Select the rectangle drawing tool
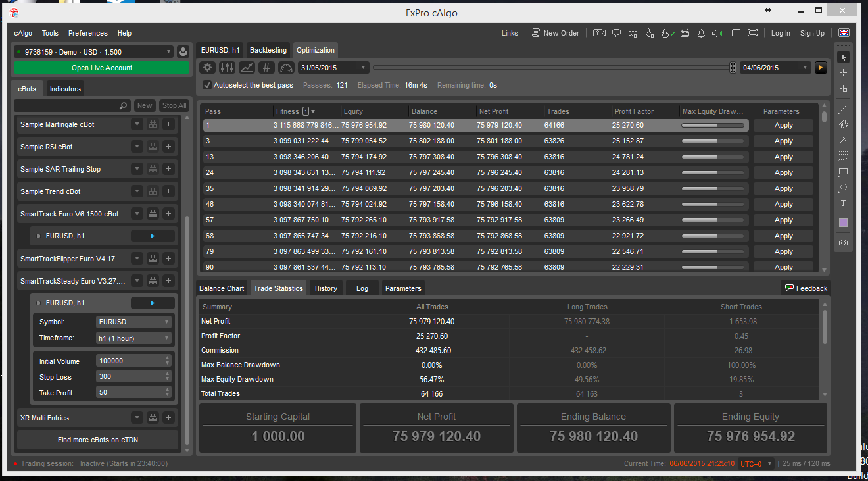868x481 pixels. click(843, 172)
